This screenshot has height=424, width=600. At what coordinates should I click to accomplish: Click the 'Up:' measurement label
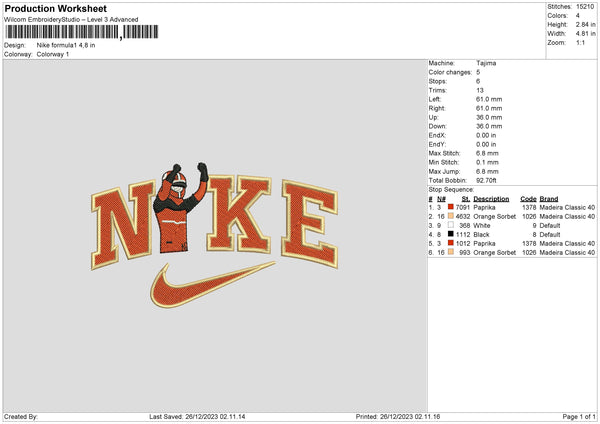434,117
